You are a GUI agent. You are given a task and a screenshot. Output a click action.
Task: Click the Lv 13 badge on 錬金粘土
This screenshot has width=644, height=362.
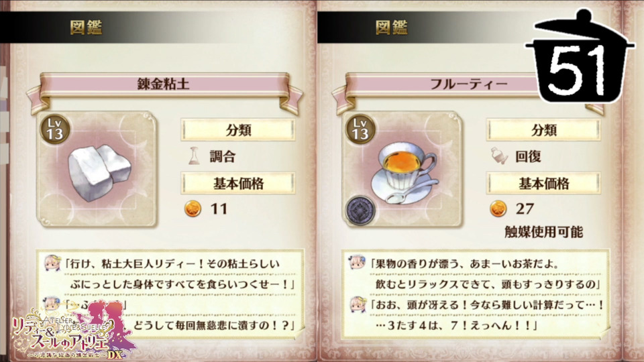[x=54, y=129]
